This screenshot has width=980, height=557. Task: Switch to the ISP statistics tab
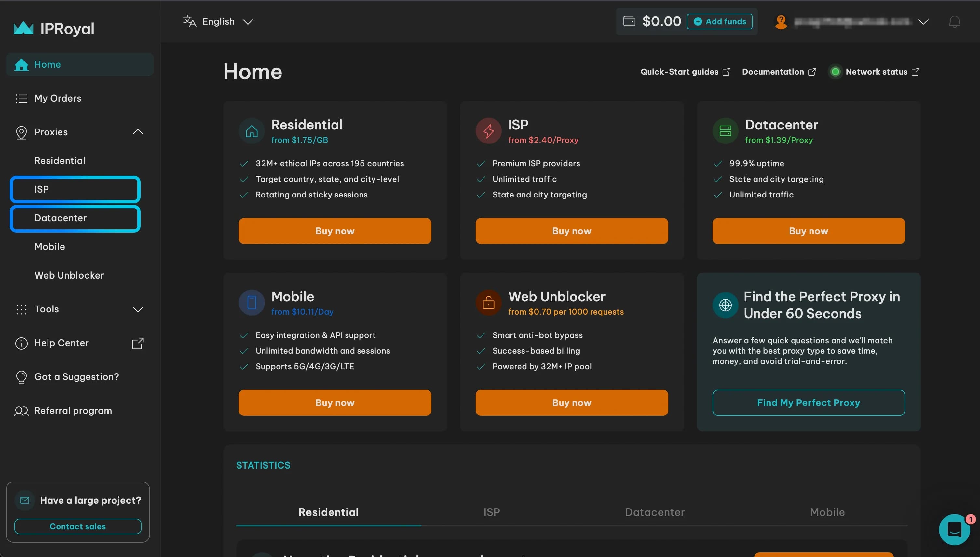(x=492, y=512)
